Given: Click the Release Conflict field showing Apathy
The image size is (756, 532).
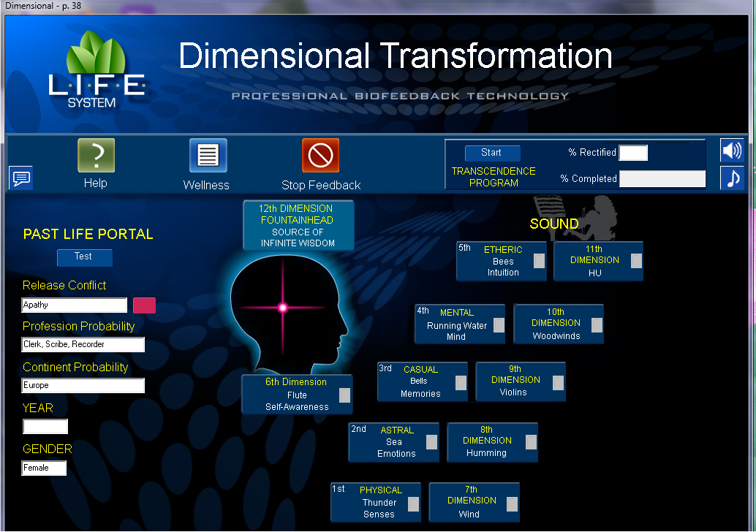Looking at the screenshot, I should (75, 305).
